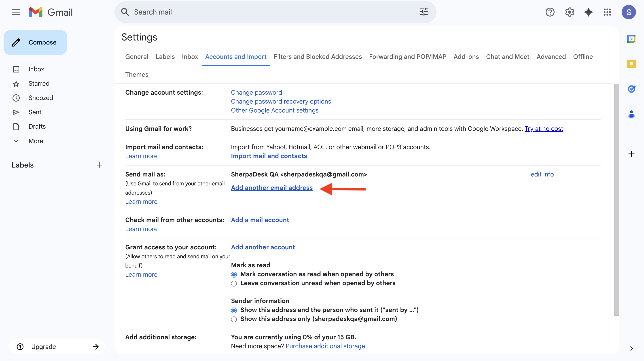This screenshot has height=361, width=644.
Task: Open Google Keep side panel icon
Action: tap(631, 64)
